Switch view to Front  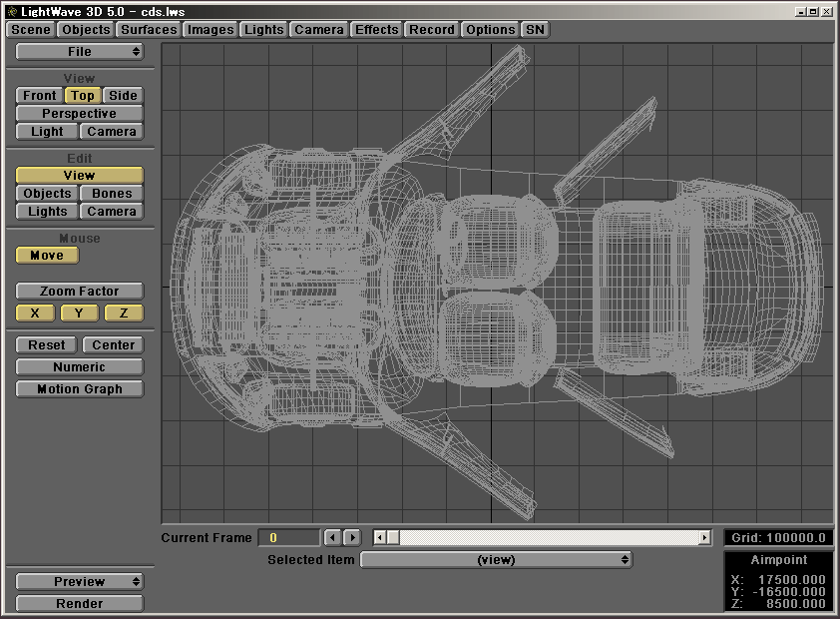click(40, 96)
